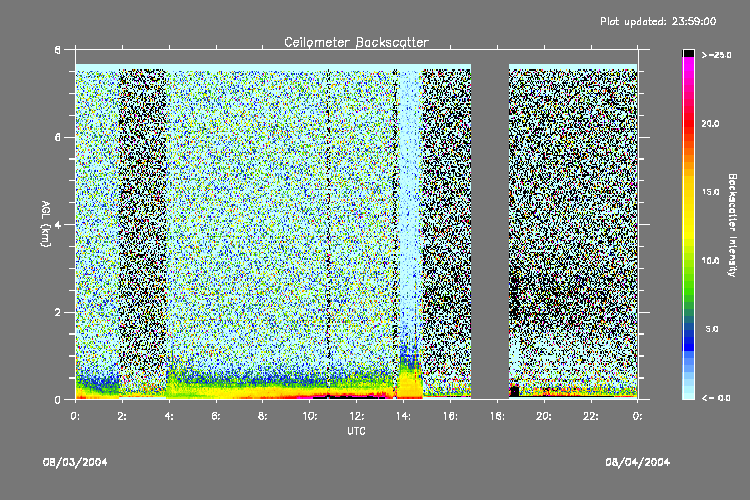The width and height of the screenshot is (750, 500).
Task: Click the red segment near 20.0 on colorbar
Action: 688,123
